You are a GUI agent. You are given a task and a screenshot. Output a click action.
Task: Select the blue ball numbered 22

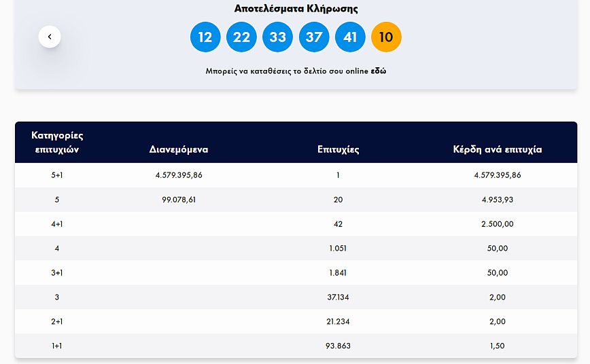(241, 37)
